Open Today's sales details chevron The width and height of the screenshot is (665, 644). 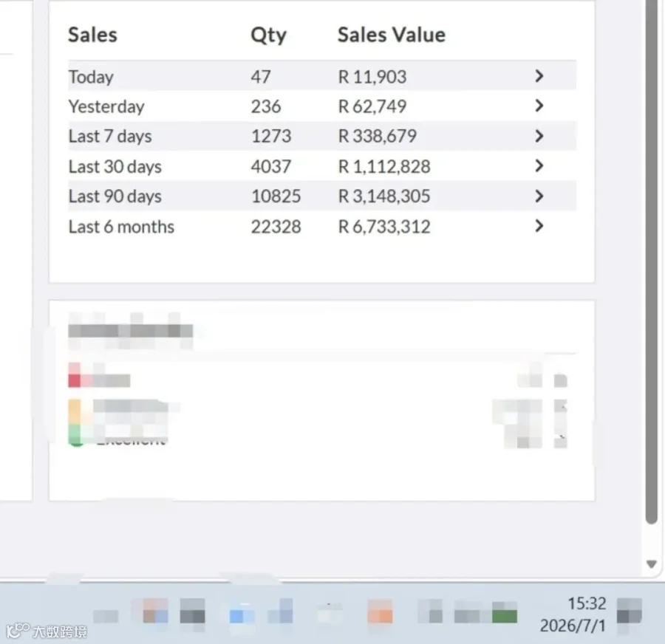pos(539,76)
